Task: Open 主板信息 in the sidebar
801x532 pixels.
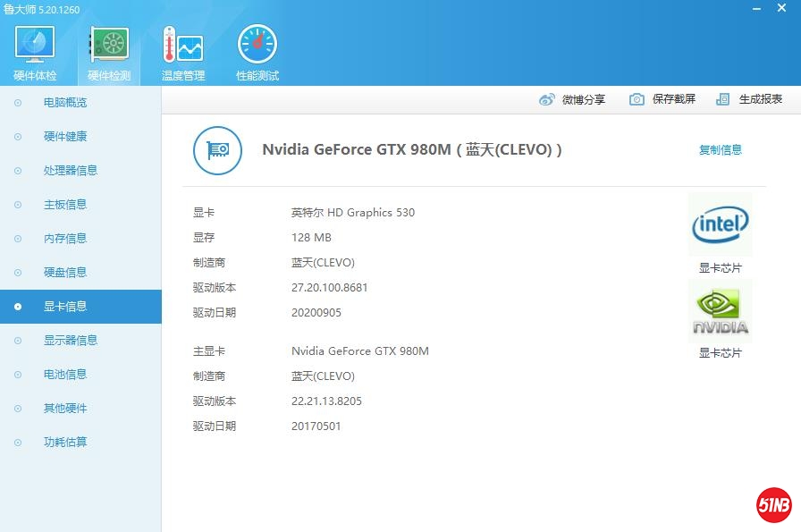Action: pyautogui.click(x=65, y=205)
